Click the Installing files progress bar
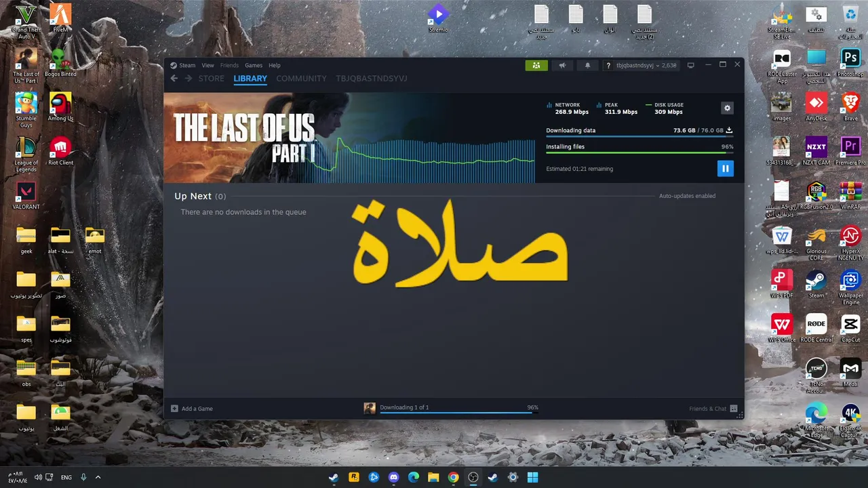 click(639, 152)
